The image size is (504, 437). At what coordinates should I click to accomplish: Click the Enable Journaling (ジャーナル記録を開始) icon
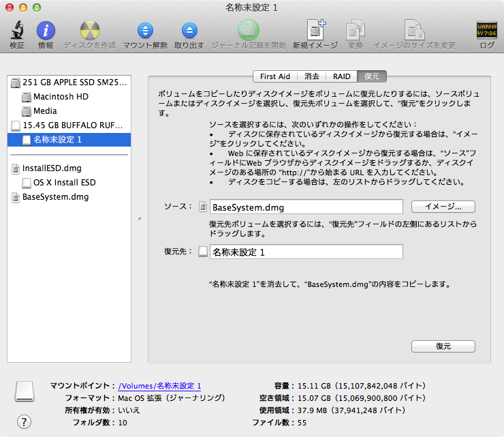[x=248, y=30]
